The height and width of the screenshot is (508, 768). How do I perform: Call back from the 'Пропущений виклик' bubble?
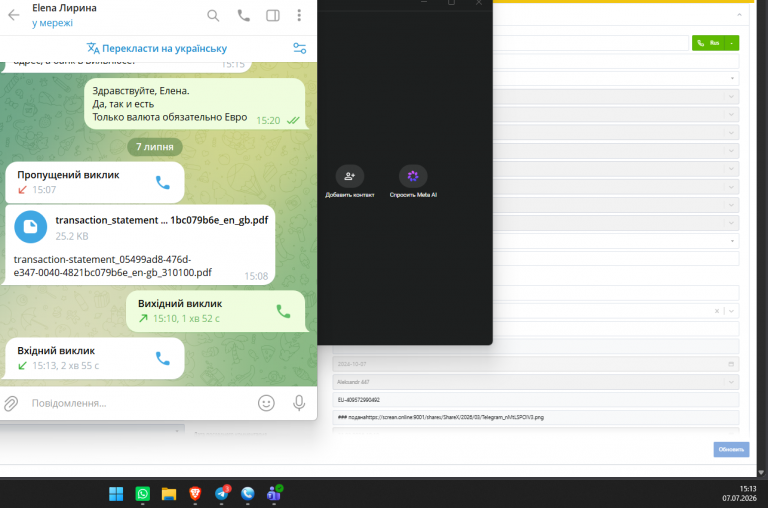coord(163,182)
